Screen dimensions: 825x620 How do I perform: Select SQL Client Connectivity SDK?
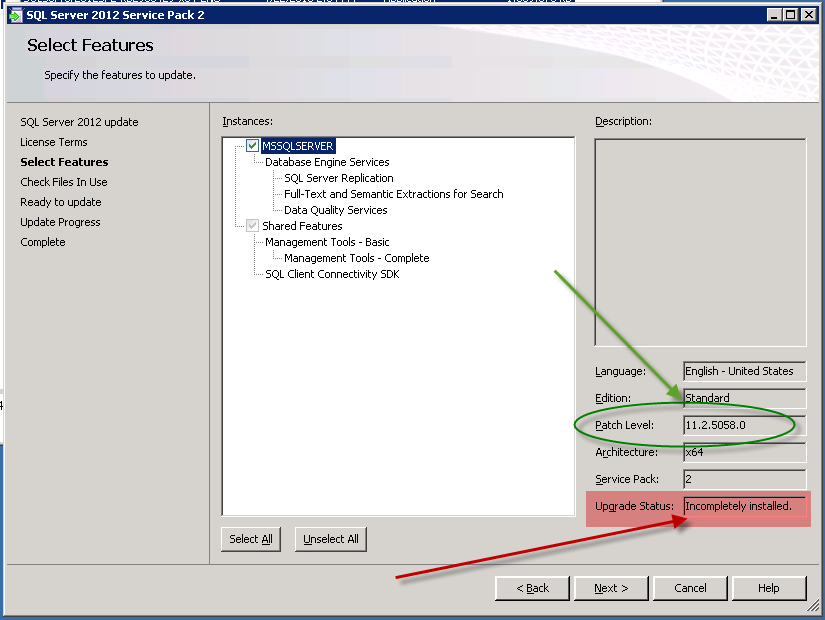pos(332,274)
